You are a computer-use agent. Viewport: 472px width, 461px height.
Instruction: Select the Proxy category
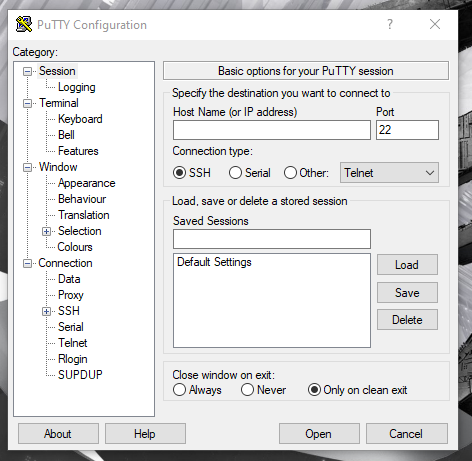coord(71,295)
